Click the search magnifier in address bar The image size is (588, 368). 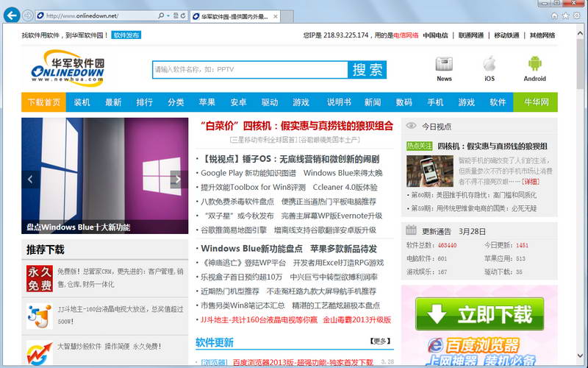click(x=161, y=15)
